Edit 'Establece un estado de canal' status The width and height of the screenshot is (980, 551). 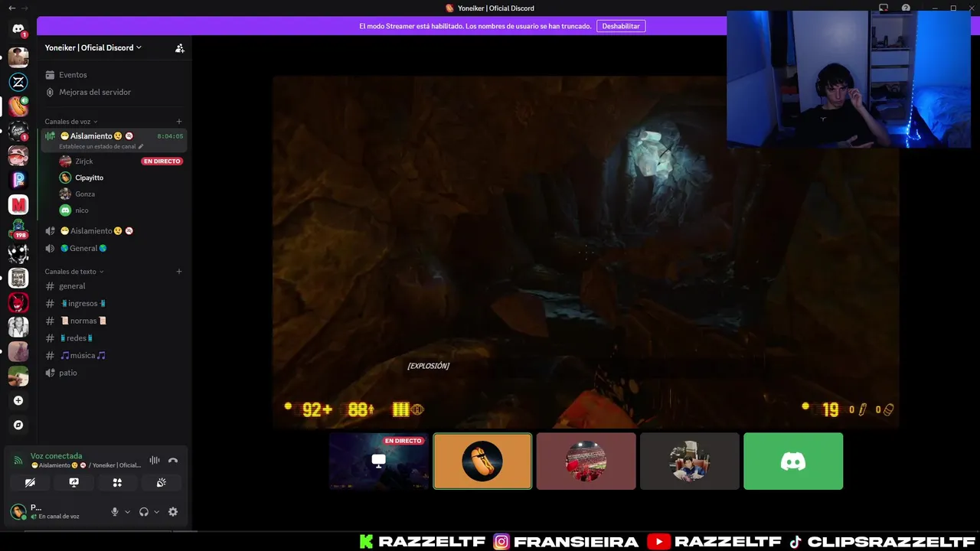click(101, 146)
